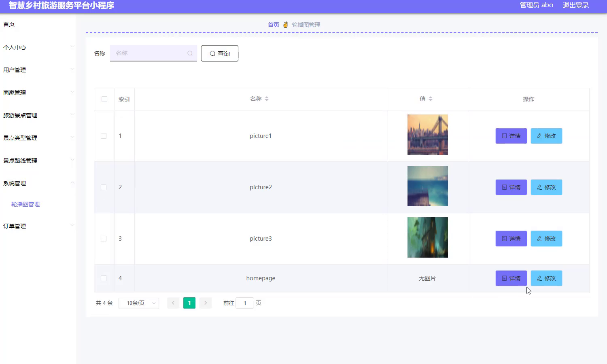Click 修改 for homepage row
Image resolution: width=607 pixels, height=364 pixels.
(x=546, y=278)
